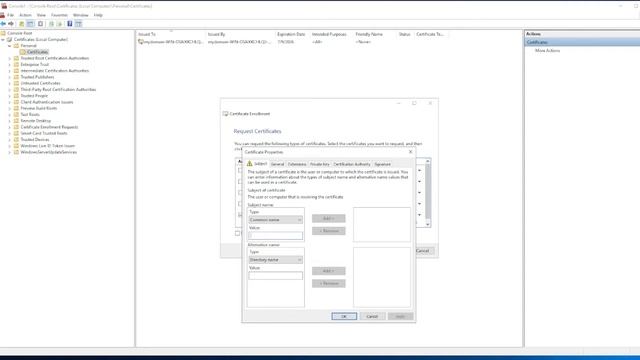Click the Console Root folder icon
The image size is (640, 360).
[x=3, y=33]
